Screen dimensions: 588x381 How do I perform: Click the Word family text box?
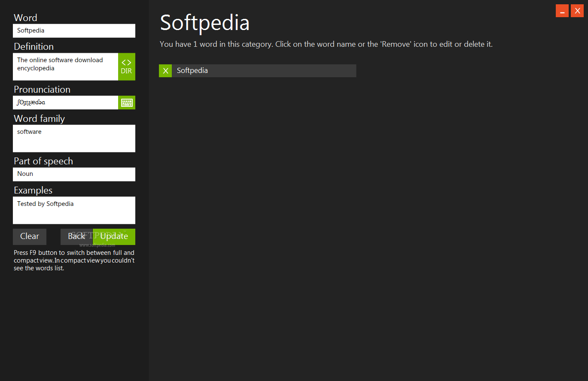74,138
